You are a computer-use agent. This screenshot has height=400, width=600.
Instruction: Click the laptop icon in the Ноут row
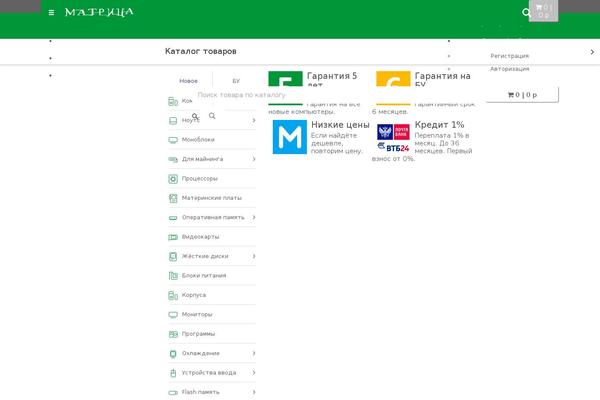pos(173,121)
